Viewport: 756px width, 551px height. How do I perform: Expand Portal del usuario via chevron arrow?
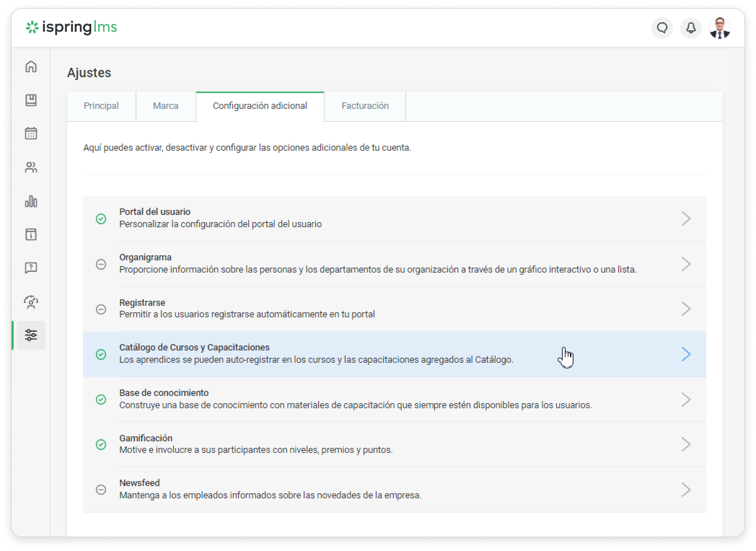[x=686, y=219]
